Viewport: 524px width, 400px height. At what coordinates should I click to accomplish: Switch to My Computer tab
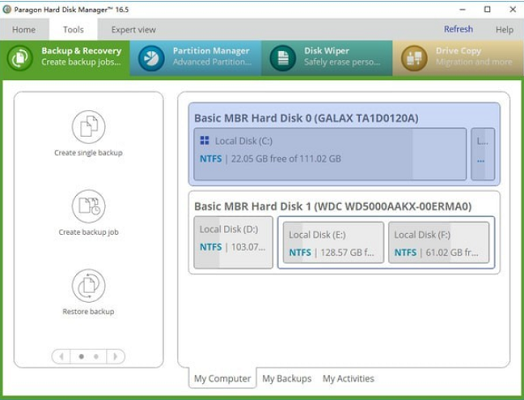click(x=222, y=378)
